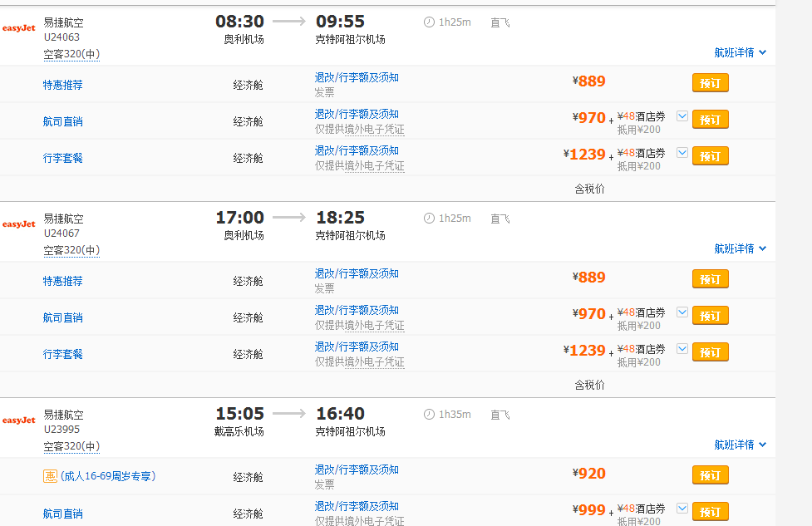
Task: Click easyJet logo for flight U23995
Action: pos(18,420)
